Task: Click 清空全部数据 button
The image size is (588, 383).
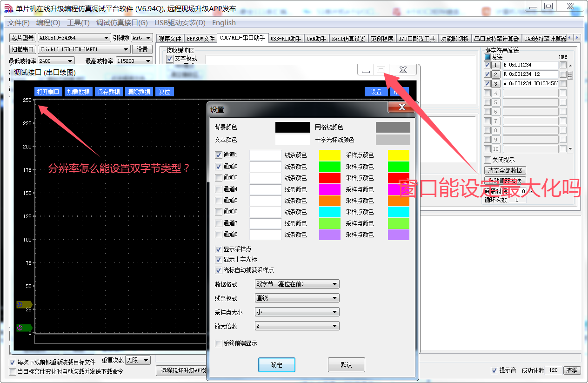Action: click(505, 170)
